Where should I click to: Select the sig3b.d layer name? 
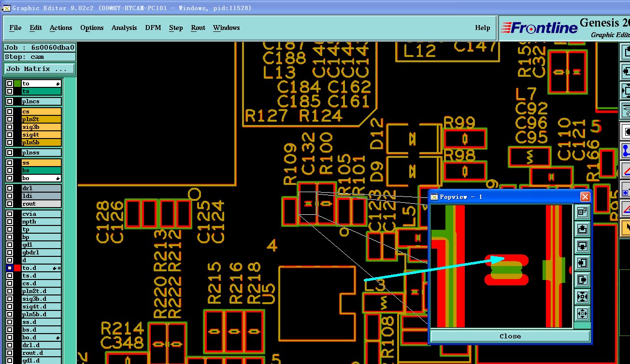point(42,299)
